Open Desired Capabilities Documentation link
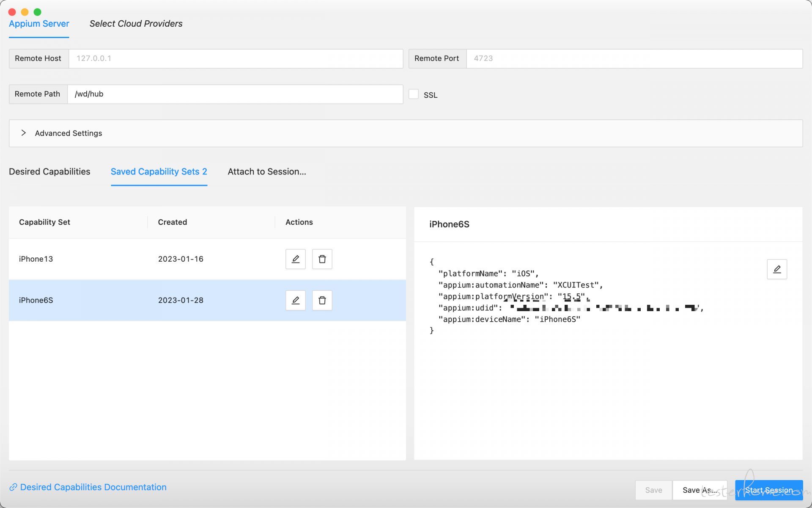Screen dimensions: 812x508 pos(93,487)
